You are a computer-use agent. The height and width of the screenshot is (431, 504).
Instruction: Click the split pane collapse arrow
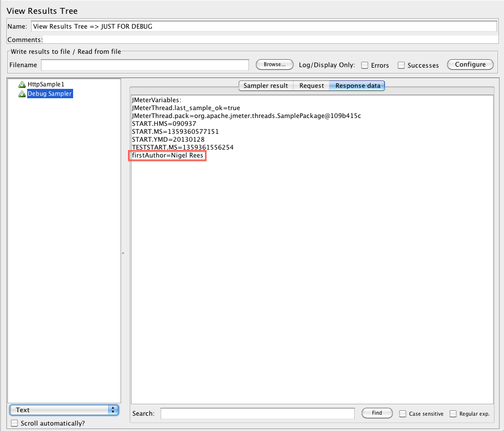(x=123, y=253)
